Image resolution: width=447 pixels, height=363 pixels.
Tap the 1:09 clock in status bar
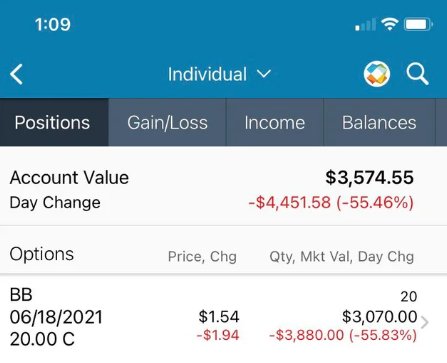[53, 25]
